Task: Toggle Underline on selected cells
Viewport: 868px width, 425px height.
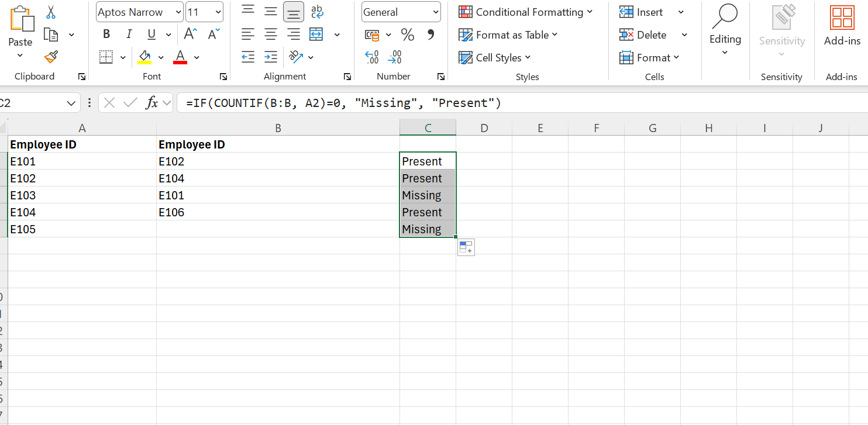Action: pos(151,34)
